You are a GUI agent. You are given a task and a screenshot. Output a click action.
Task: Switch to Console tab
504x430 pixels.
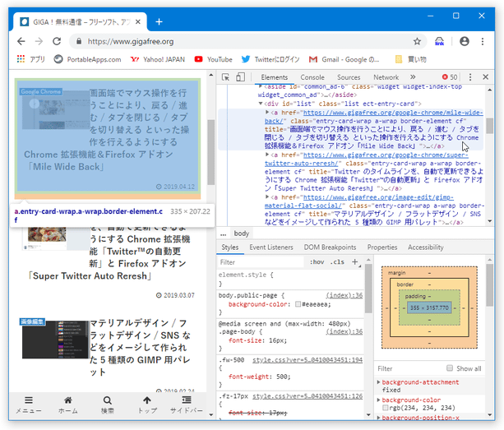point(312,77)
